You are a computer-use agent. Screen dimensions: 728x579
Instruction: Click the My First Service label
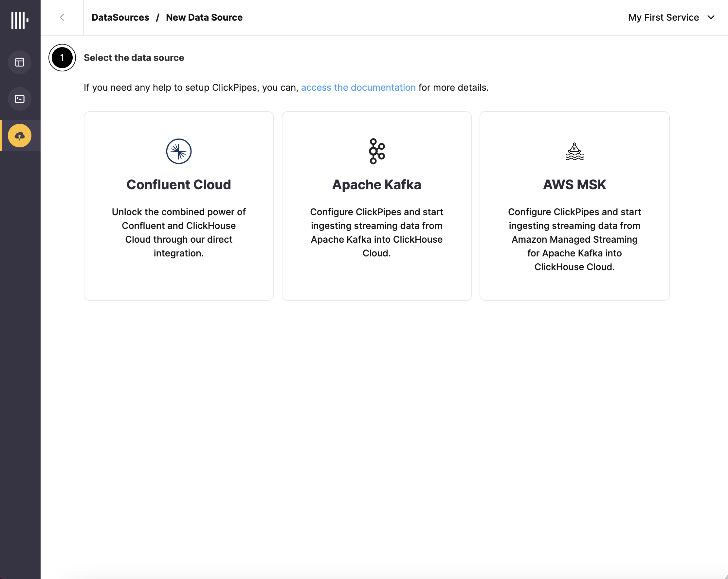(x=664, y=18)
